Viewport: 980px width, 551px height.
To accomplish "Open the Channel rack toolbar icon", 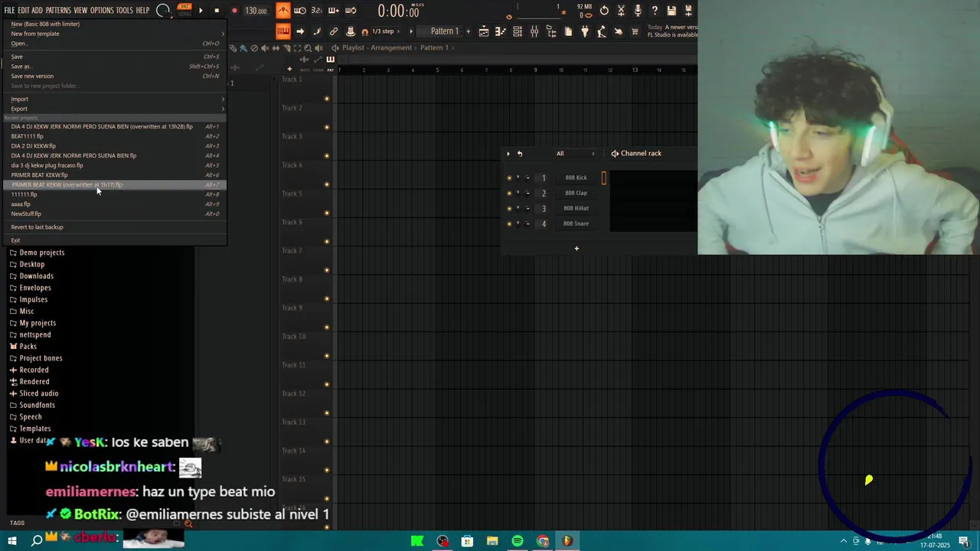I will (518, 31).
